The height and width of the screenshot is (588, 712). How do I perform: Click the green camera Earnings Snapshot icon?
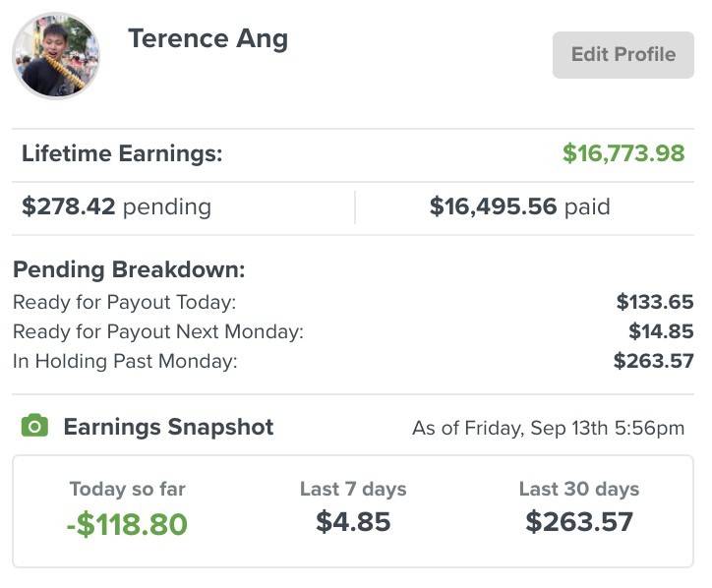[34, 426]
